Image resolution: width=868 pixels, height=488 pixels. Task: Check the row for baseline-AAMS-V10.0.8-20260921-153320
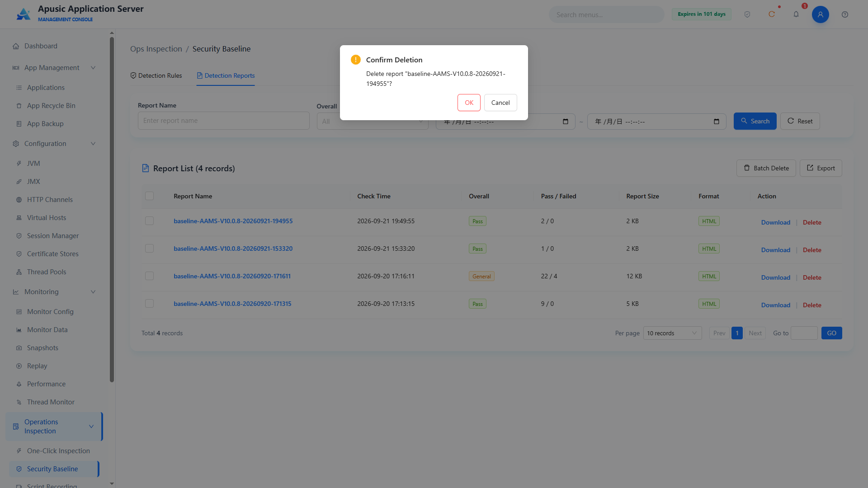[150, 249]
